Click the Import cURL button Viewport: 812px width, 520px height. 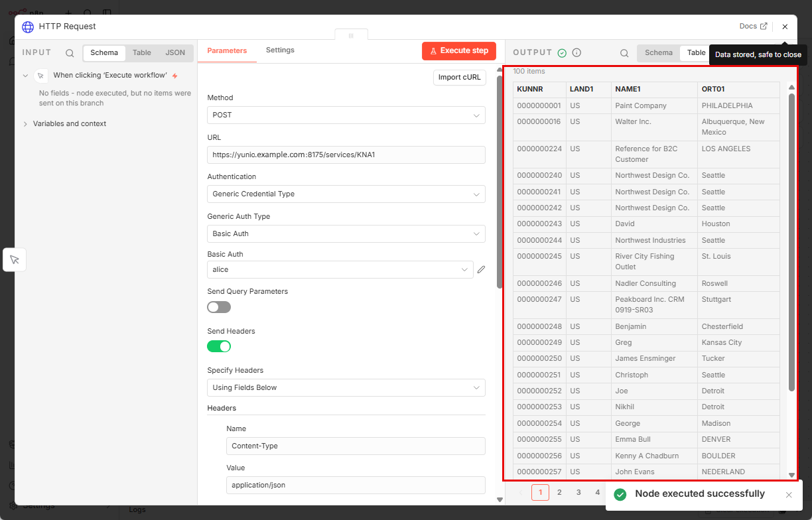click(x=459, y=78)
